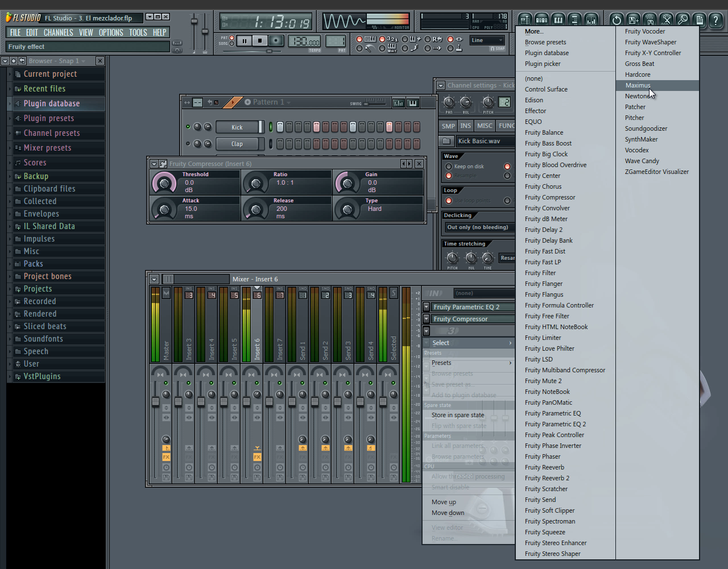Switch to the MISC tab in channel settings
The image size is (728, 569).
pos(485,126)
